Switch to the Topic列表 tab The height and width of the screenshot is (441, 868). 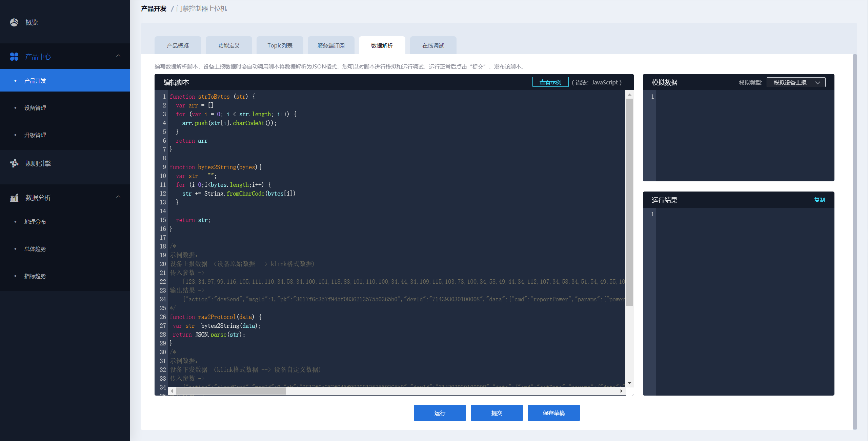click(x=280, y=45)
